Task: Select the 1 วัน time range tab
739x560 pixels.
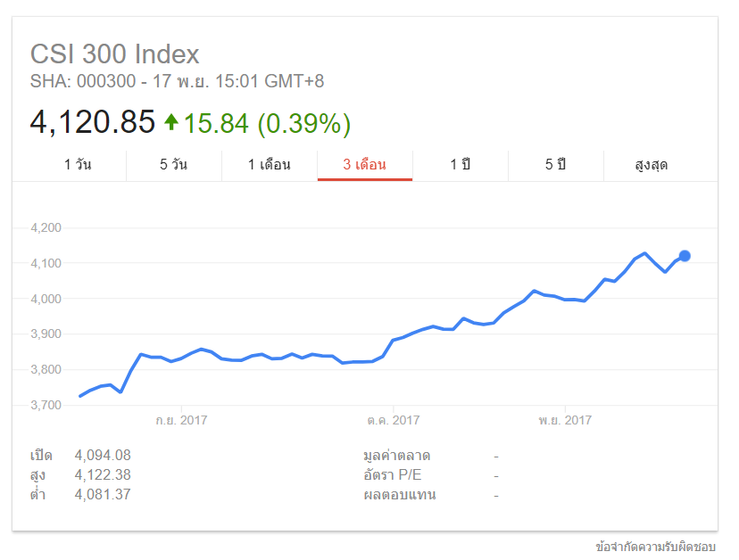Action: point(78,165)
